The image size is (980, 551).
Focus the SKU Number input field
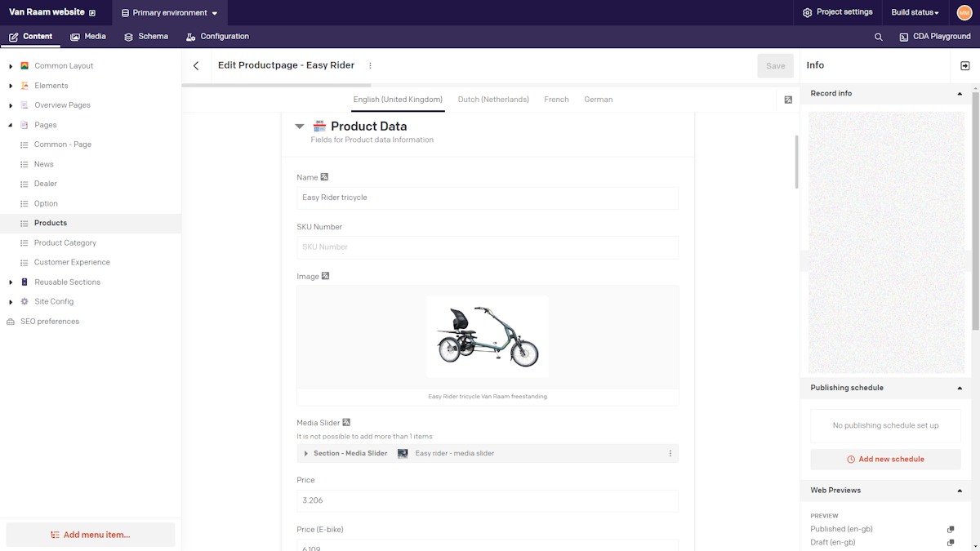[x=488, y=247]
